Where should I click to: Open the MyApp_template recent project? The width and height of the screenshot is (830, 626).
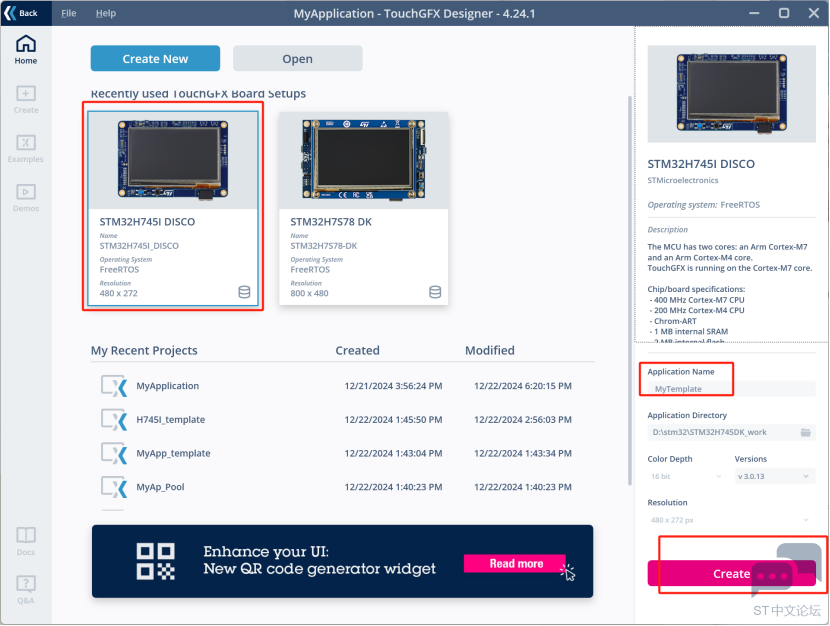pos(342,453)
